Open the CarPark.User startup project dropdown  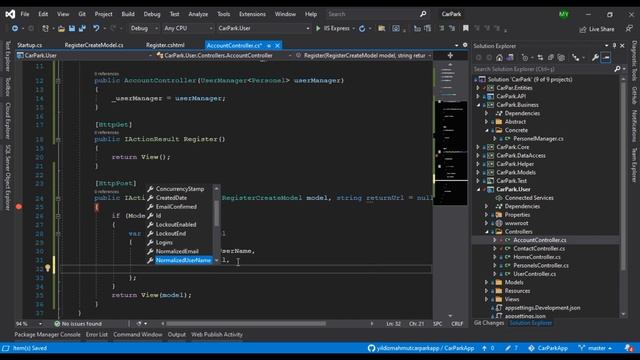(264, 29)
